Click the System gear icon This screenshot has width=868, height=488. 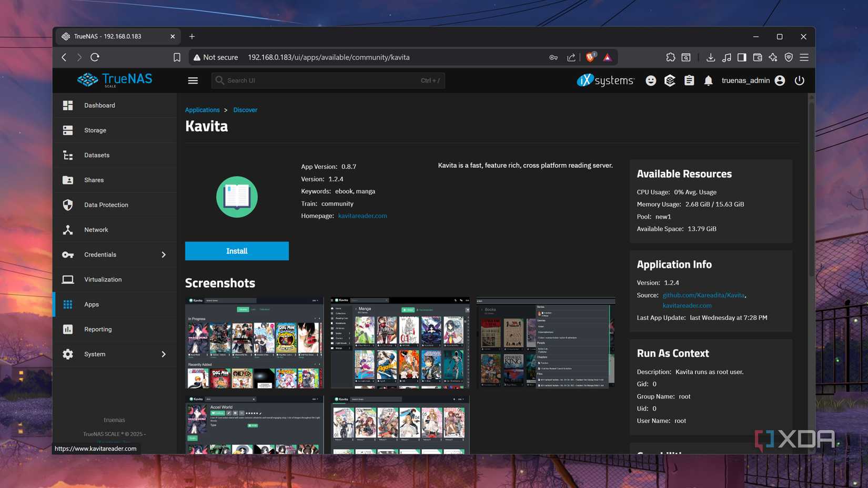point(68,354)
